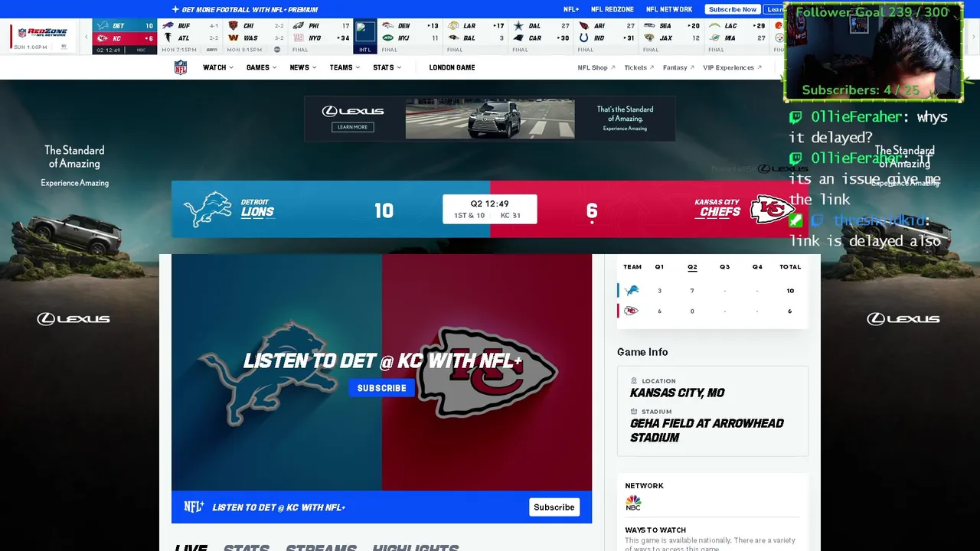Click the Lexus logo on left sidebar ad

73,318
